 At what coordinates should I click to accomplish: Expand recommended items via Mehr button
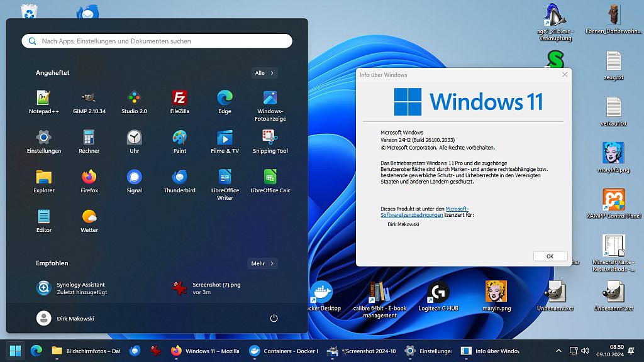pyautogui.click(x=262, y=263)
